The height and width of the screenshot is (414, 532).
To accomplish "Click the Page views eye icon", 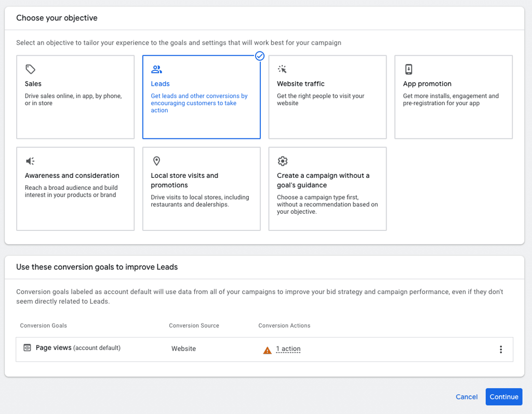I will 27,348.
